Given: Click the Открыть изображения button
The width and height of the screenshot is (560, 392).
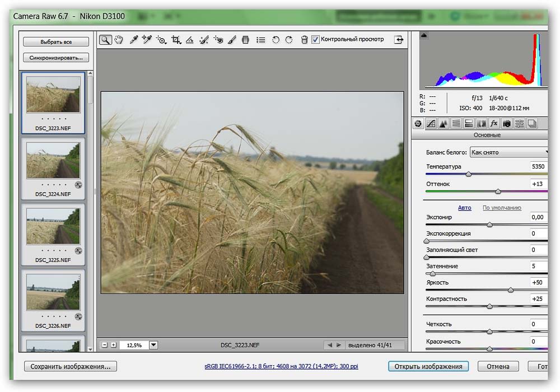Looking at the screenshot, I should pyautogui.click(x=428, y=366).
